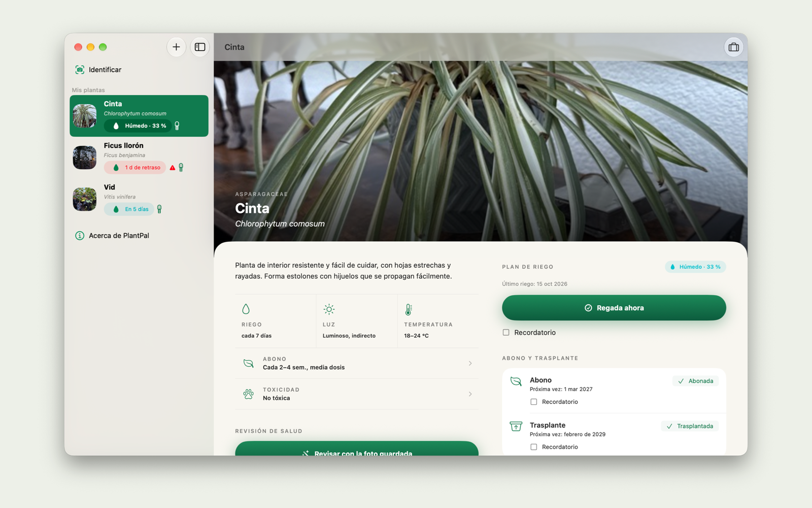Click the Húmedo 33 % badge in Plan de riego
Viewport: 812px width, 508px height.
[695, 267]
